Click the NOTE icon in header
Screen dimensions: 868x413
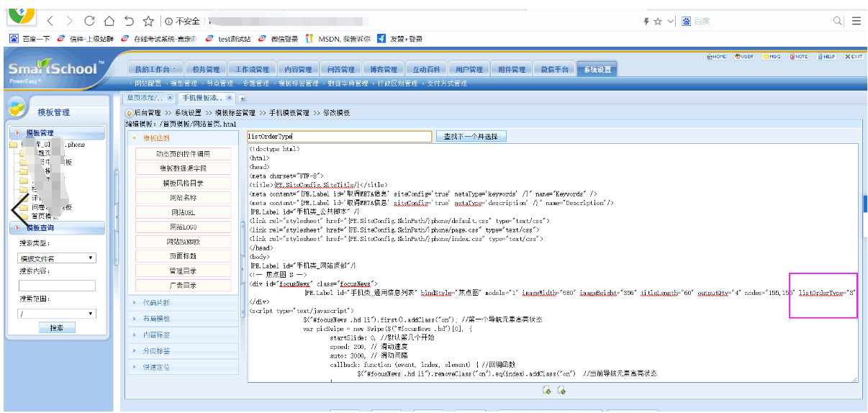click(x=799, y=56)
